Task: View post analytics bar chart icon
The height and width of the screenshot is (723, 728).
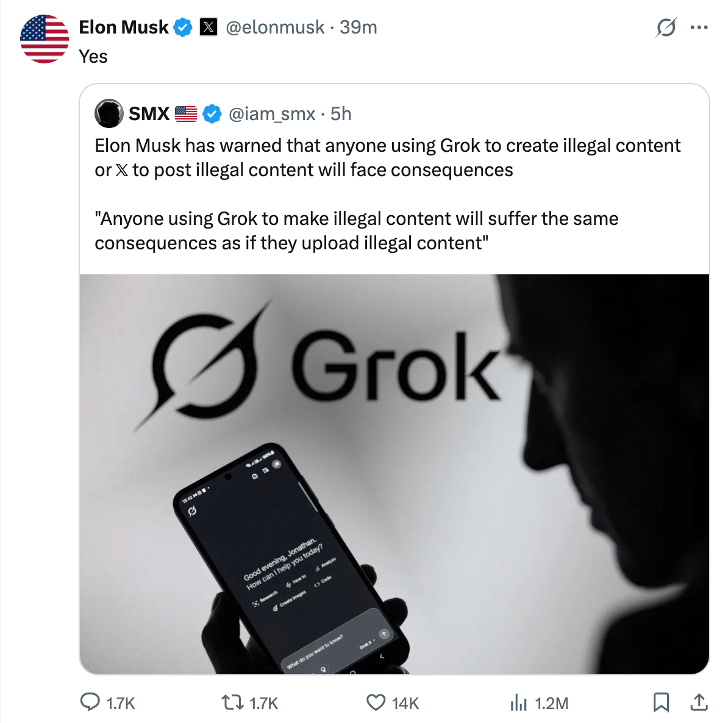Action: (x=518, y=703)
